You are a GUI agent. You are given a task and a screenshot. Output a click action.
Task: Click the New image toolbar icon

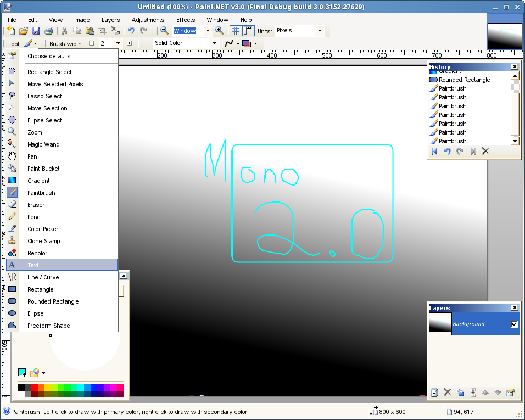11,31
